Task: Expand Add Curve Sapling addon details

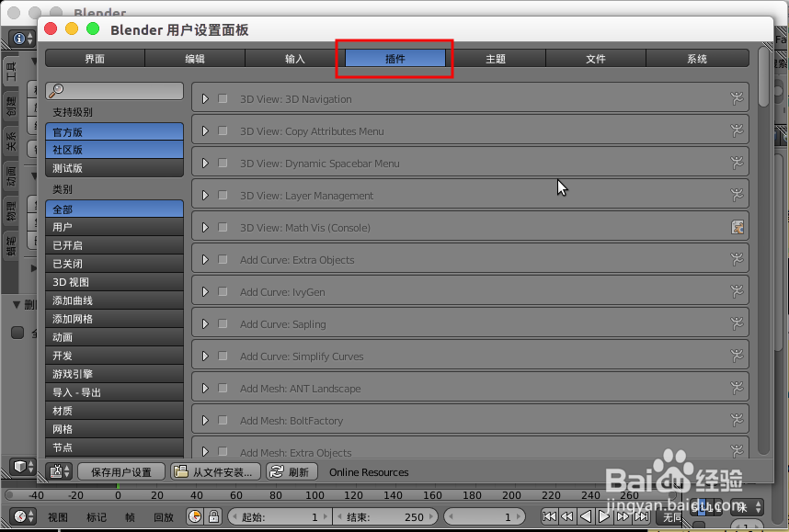Action: (205, 323)
